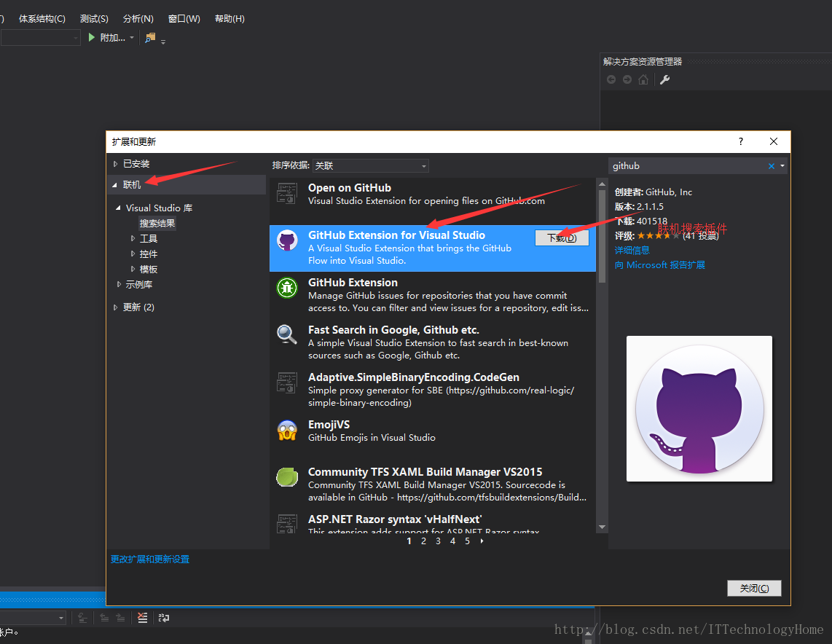The width and height of the screenshot is (832, 644).
Task: Go to results page 3
Action: 439,541
